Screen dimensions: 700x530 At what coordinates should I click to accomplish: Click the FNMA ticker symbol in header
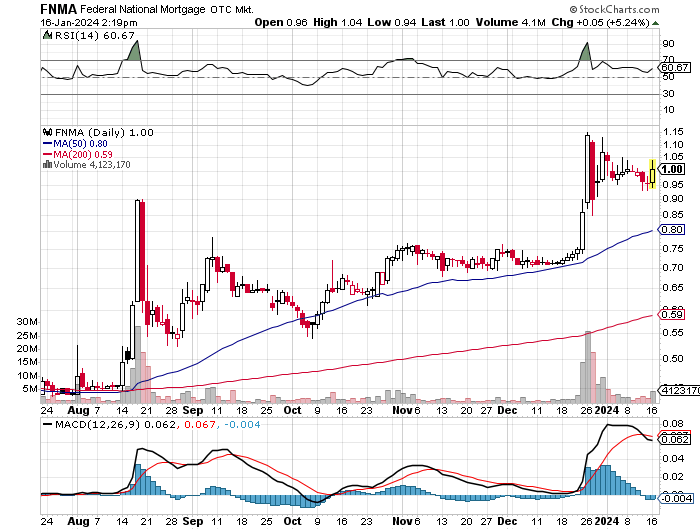58,9
